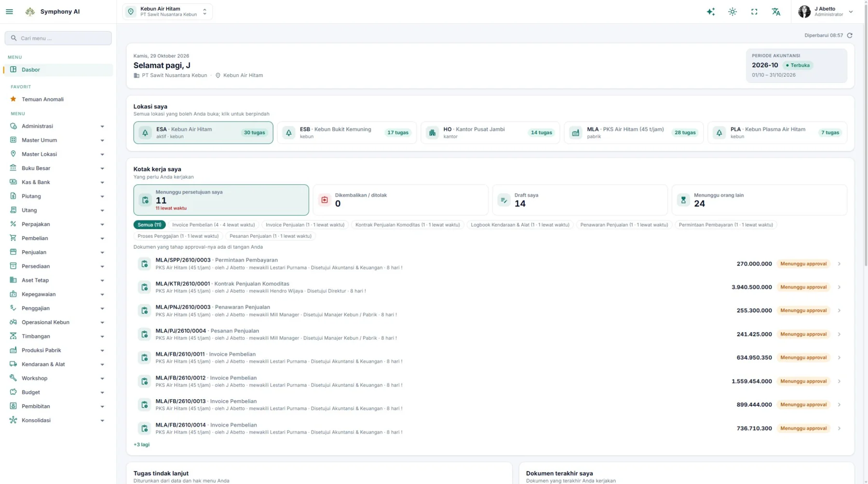The width and height of the screenshot is (868, 484).
Task: Show more documents via +3 lagi
Action: pyautogui.click(x=141, y=444)
